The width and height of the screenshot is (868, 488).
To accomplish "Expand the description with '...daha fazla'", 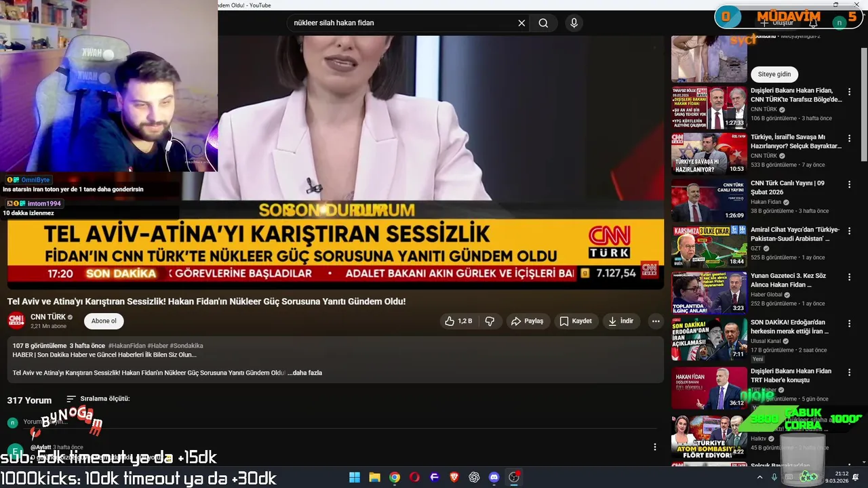I will pos(304,373).
